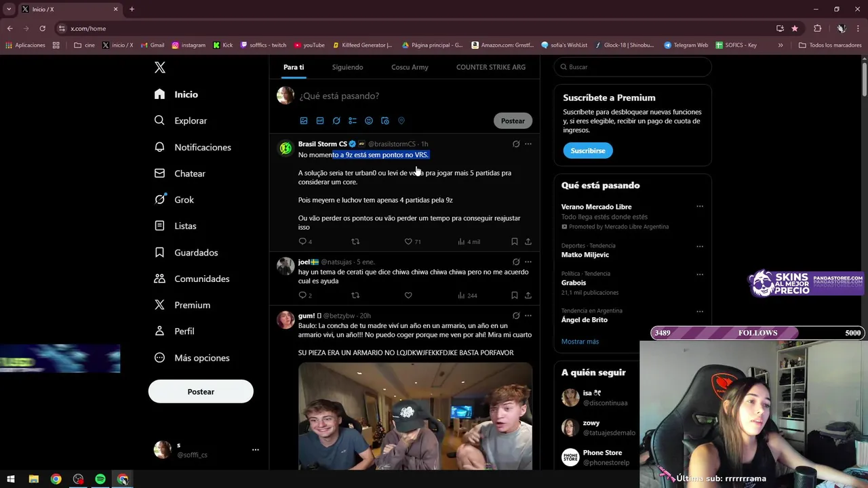Open options for Matko Miljevic trend
This screenshot has width=868, height=488.
click(700, 246)
